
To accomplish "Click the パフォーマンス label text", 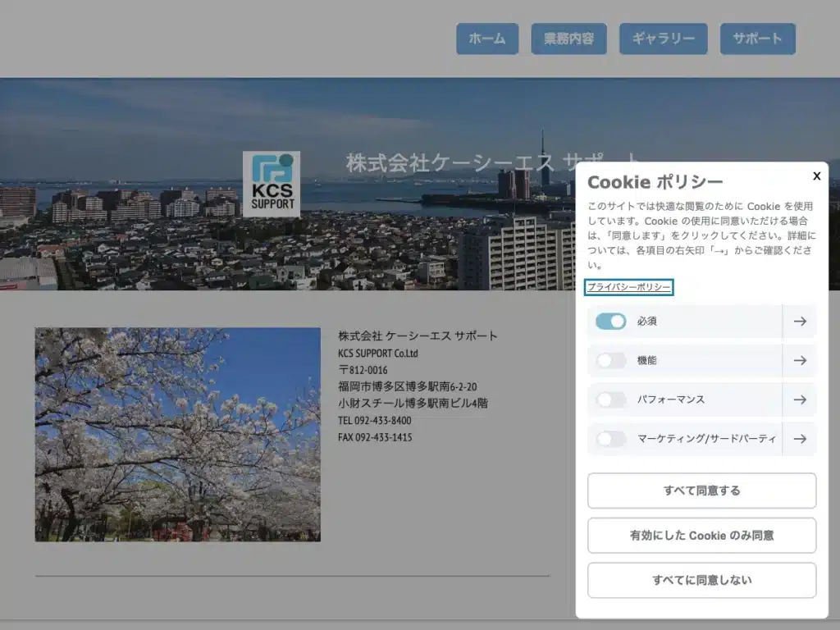I will pyautogui.click(x=671, y=399).
